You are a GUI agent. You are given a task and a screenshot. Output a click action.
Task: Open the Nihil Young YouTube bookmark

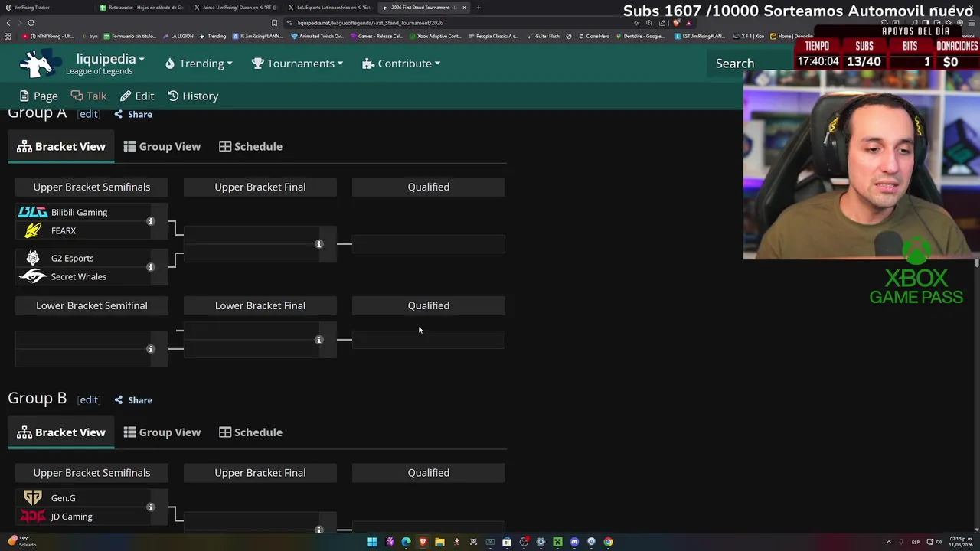[47, 36]
